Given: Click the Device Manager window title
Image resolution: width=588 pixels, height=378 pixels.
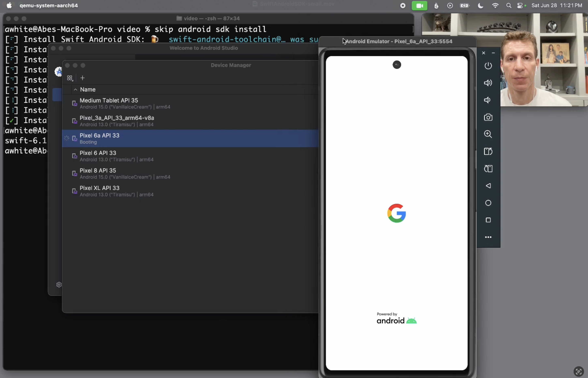Looking at the screenshot, I should pyautogui.click(x=231, y=65).
